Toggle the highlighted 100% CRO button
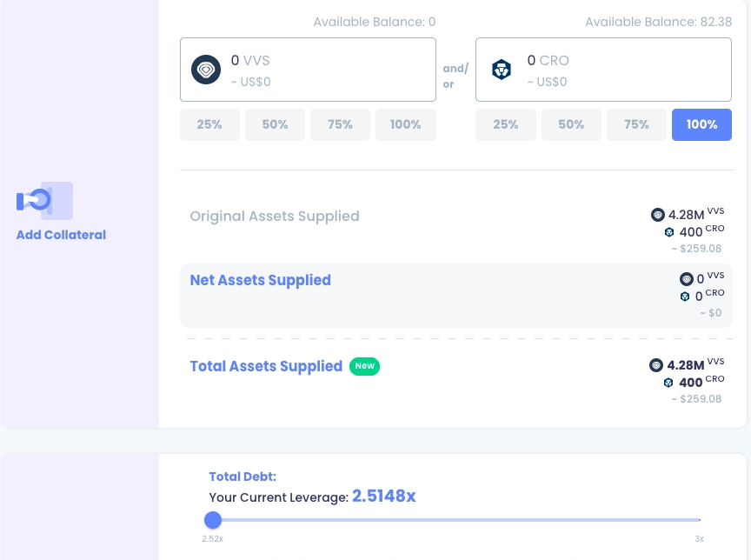751x560 pixels. click(701, 124)
